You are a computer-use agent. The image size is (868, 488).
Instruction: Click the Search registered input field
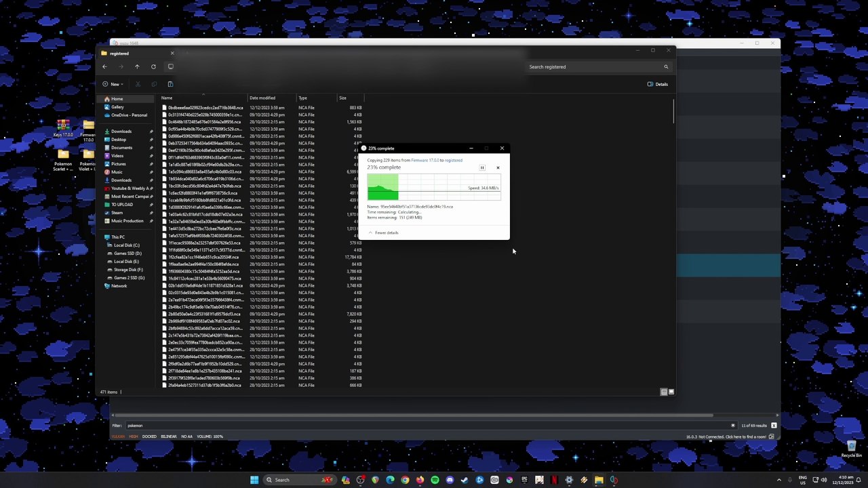pos(593,66)
